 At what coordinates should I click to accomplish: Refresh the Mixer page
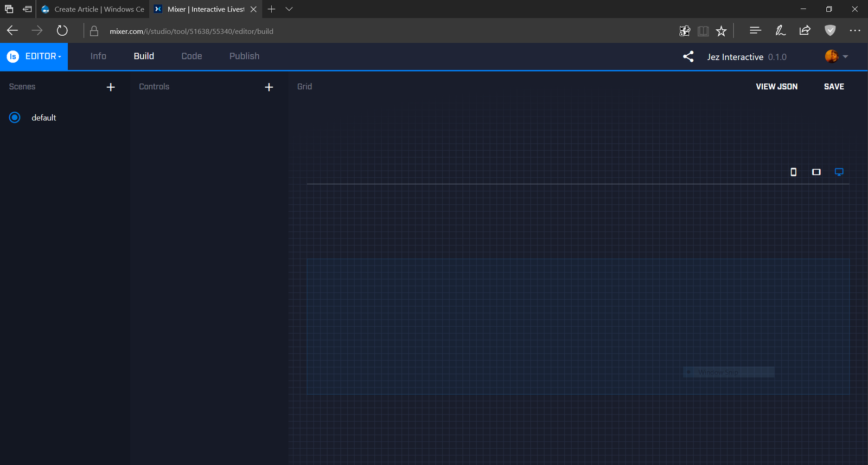[62, 31]
